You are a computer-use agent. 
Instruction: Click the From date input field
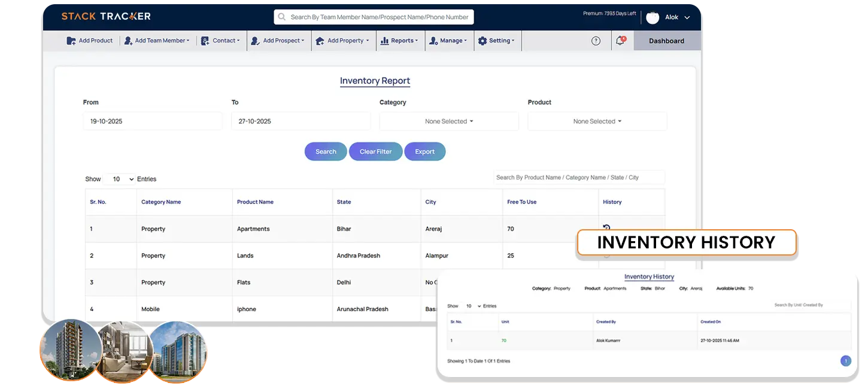click(152, 121)
